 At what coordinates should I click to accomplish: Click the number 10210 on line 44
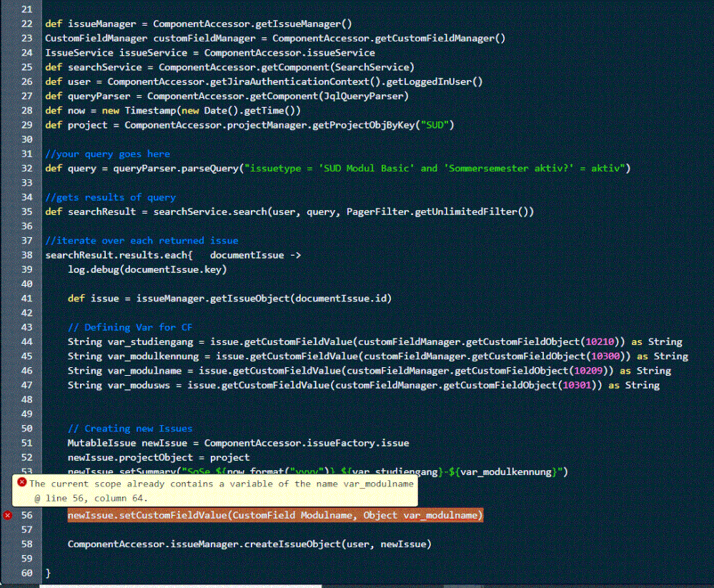coord(599,342)
